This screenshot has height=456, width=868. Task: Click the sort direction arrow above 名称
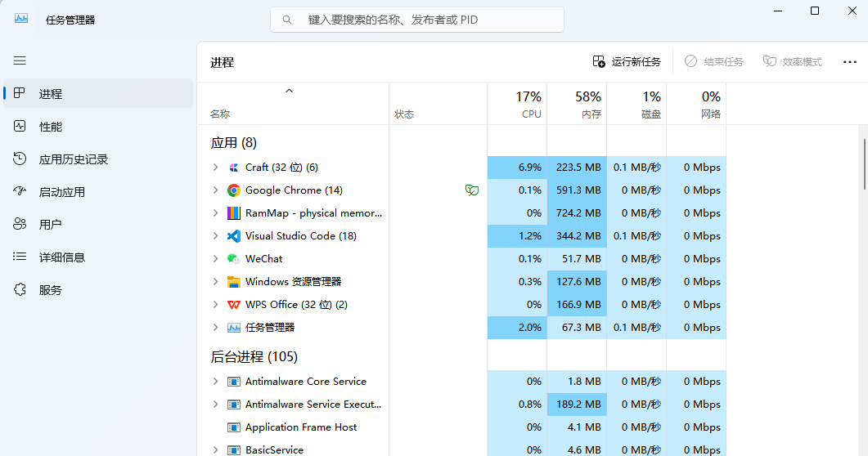(x=289, y=92)
